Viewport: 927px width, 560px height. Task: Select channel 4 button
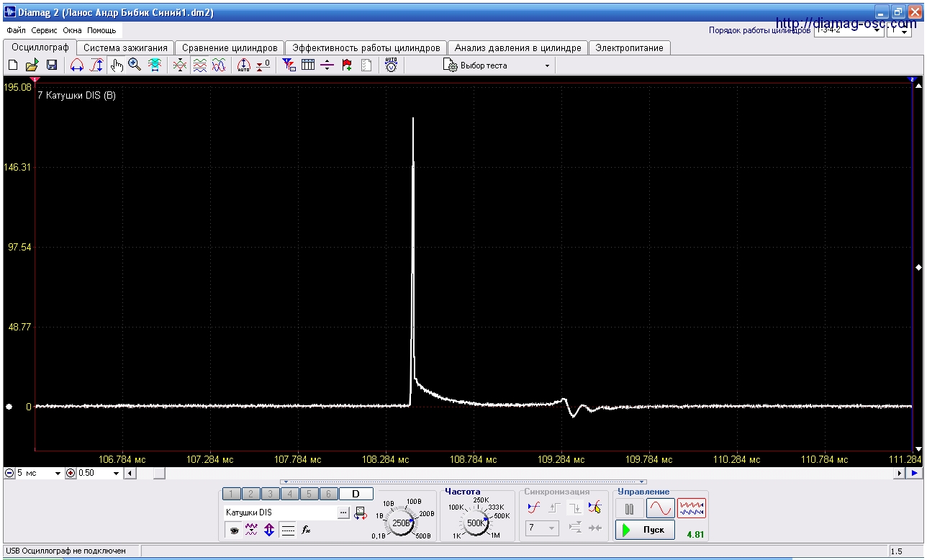289,494
